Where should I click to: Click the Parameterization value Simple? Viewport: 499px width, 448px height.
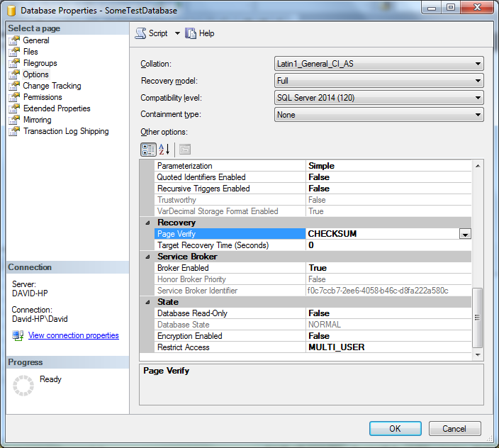[x=321, y=166]
